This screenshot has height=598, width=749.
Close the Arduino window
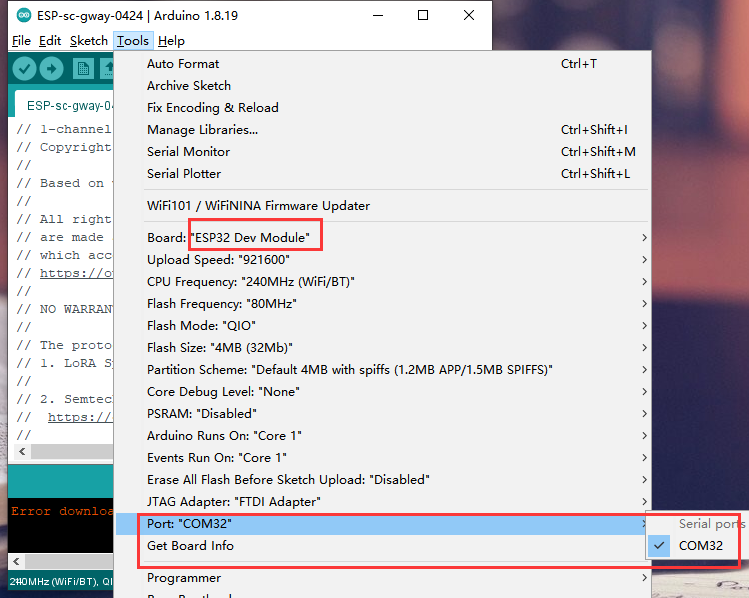tap(469, 15)
